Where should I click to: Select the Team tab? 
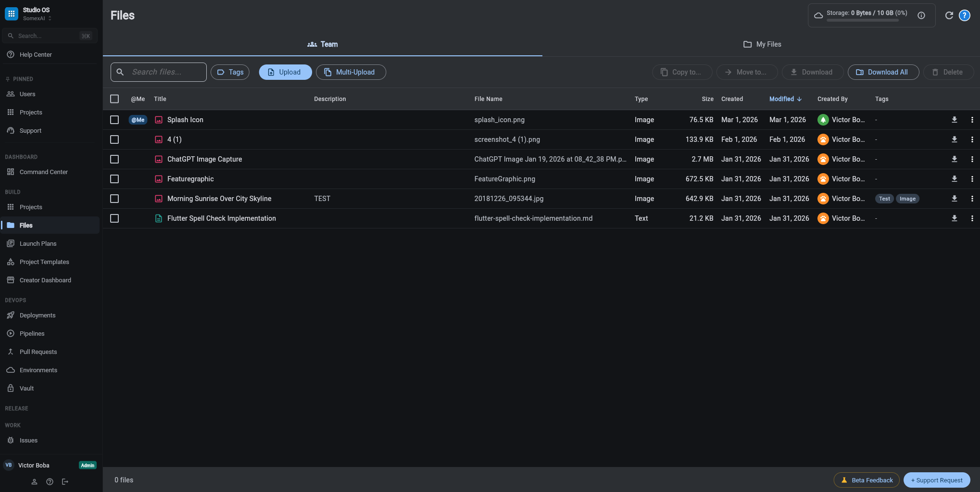(323, 44)
